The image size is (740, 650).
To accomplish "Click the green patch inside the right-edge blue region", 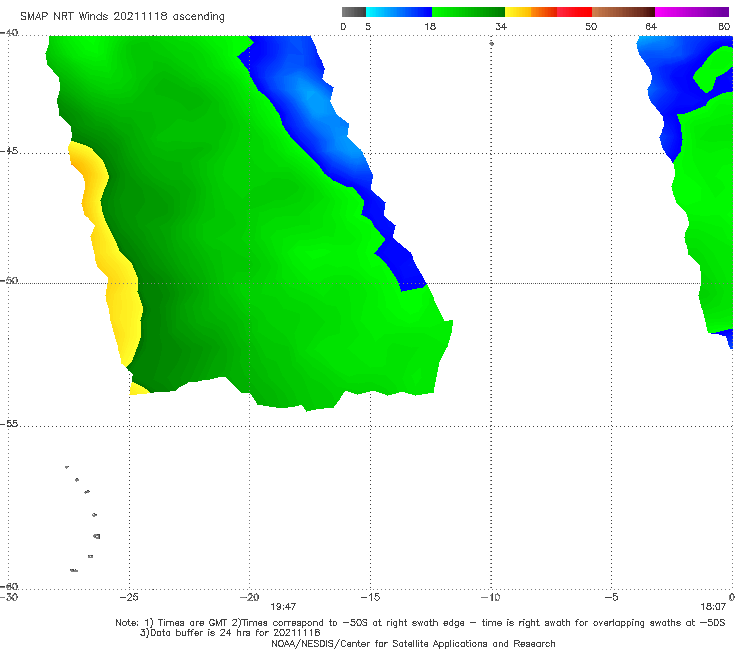I will coord(714,70).
